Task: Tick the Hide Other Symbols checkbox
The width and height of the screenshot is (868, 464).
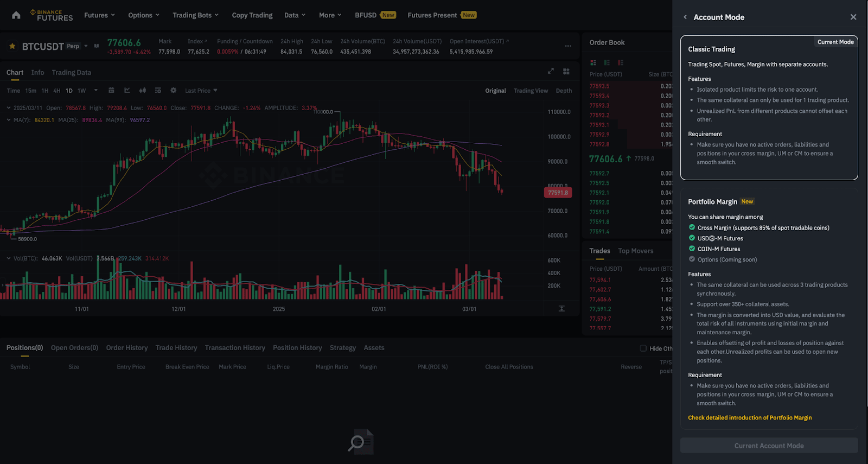Action: pyautogui.click(x=643, y=348)
